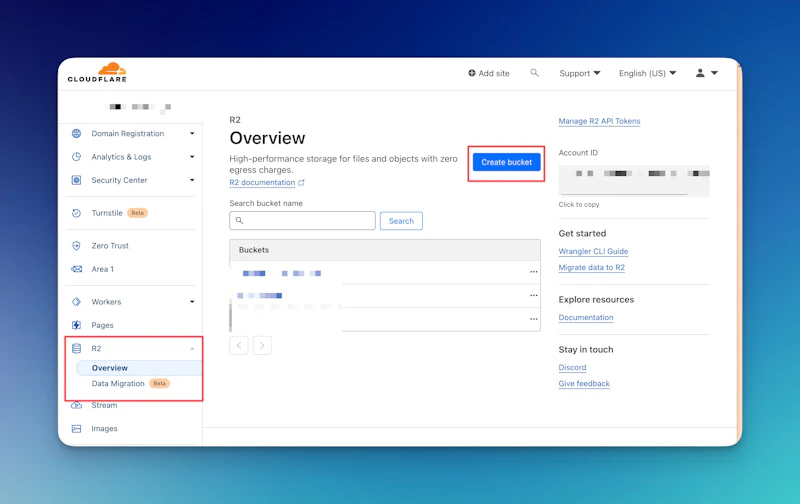This screenshot has height=504, width=800.
Task: Open the Manage R2 API Tokens link
Action: [x=599, y=121]
